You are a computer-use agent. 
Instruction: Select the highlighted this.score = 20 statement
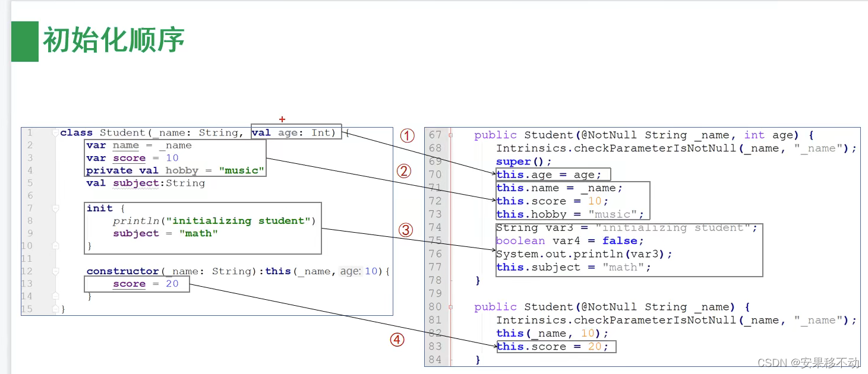pyautogui.click(x=555, y=346)
